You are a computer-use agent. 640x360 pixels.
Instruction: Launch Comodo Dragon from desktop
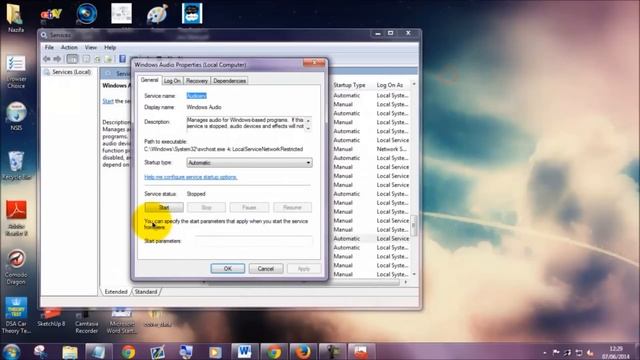(x=16, y=267)
